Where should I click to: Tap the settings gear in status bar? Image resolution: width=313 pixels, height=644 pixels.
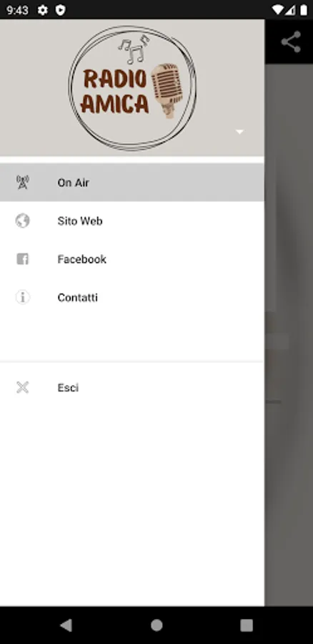(43, 10)
